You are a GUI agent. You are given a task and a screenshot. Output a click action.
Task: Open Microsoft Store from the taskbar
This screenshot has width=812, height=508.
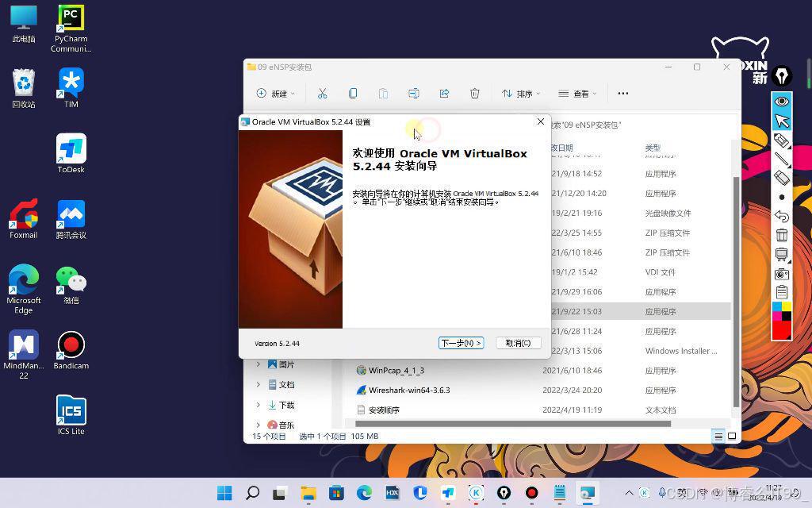[x=336, y=493]
